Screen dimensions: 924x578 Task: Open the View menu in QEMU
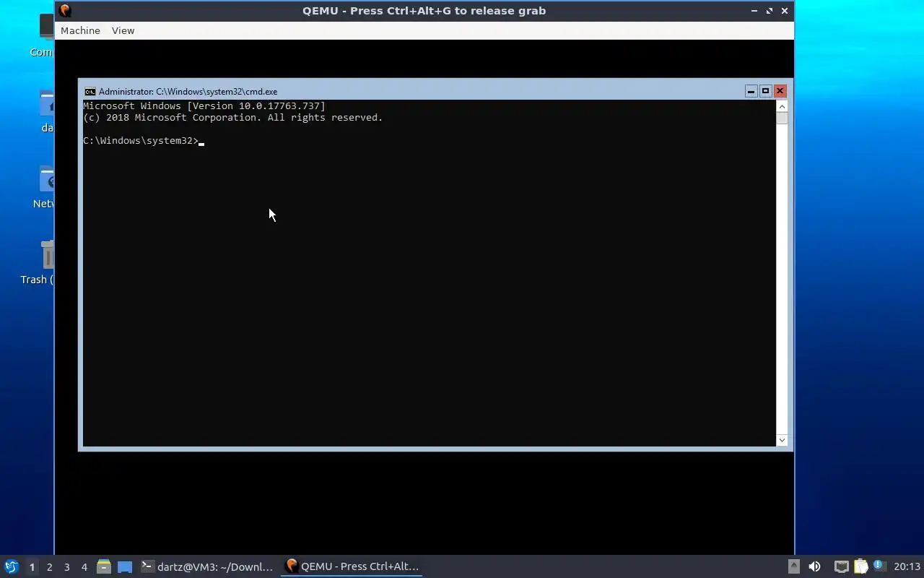tap(123, 30)
